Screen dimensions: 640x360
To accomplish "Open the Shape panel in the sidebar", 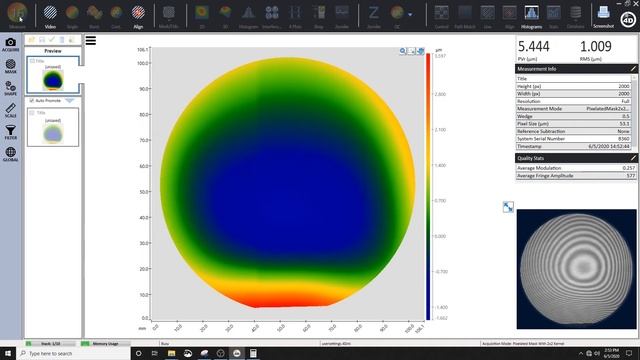I will (11, 89).
